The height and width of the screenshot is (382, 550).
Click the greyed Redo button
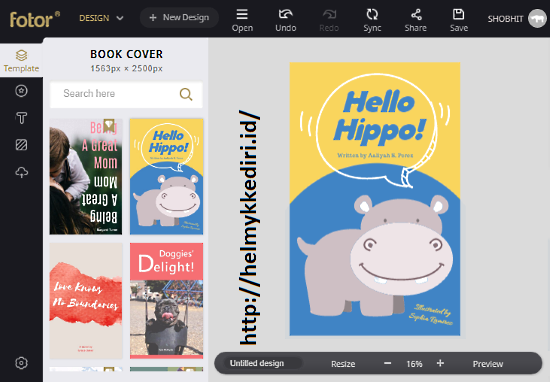(329, 20)
